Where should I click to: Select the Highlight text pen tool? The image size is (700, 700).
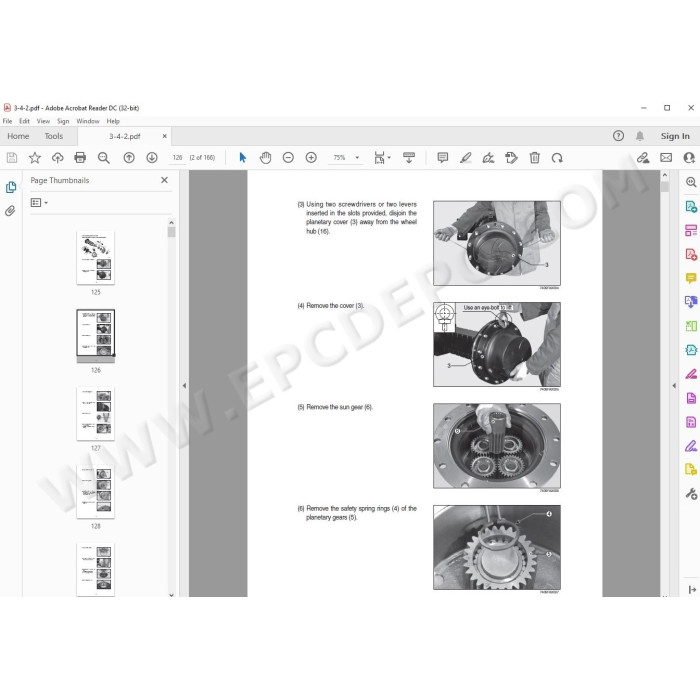pyautogui.click(x=466, y=158)
